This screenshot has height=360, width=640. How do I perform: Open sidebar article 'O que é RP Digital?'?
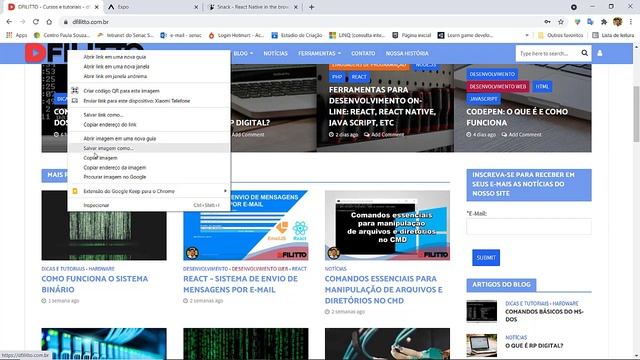[x=534, y=346]
